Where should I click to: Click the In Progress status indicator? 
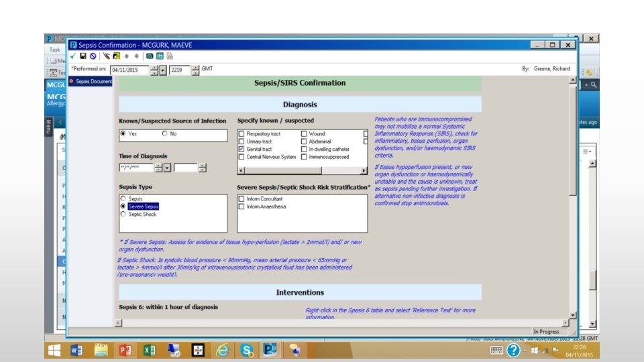(546, 332)
